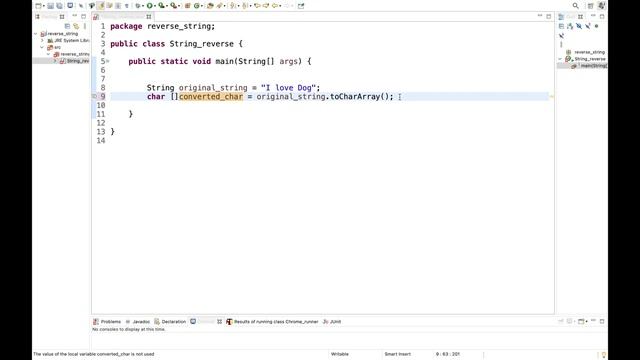Viewport: 640px width, 360px height.
Task: Launch Debug using the bug icon
Action: (x=138, y=6)
